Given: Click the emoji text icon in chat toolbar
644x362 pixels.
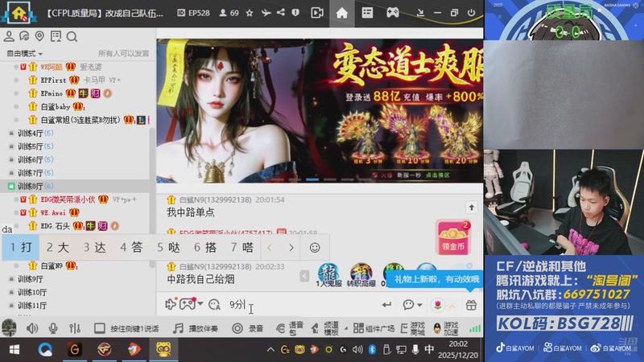Looking at the screenshot, I should coord(214,304).
